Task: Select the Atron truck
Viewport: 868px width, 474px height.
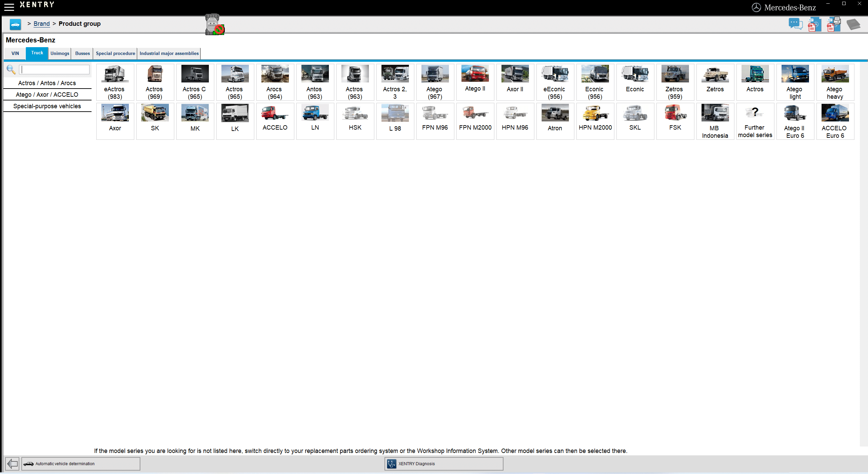Action: point(555,121)
